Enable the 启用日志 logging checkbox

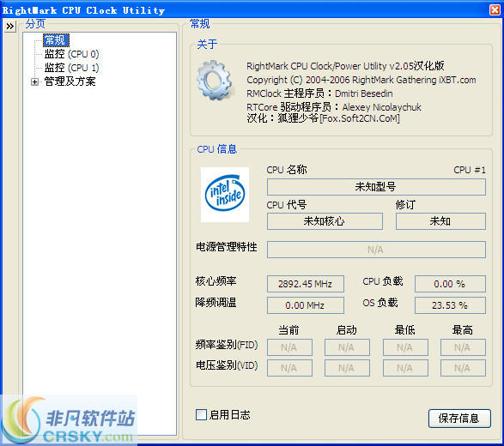(x=201, y=414)
